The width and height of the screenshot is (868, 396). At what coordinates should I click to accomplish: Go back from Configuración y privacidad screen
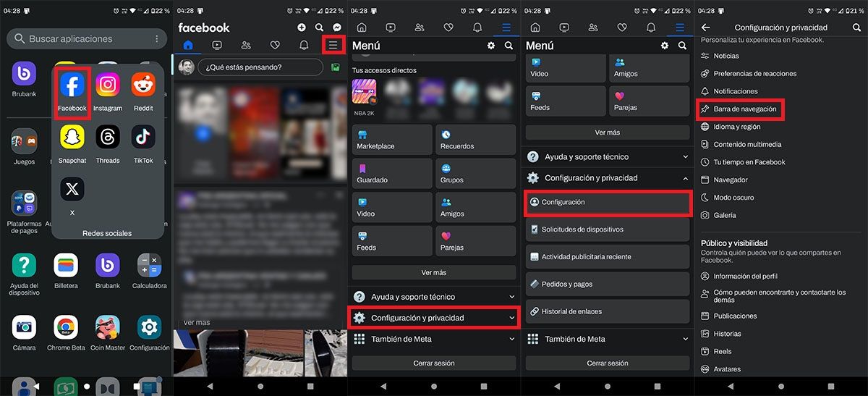[x=705, y=28]
